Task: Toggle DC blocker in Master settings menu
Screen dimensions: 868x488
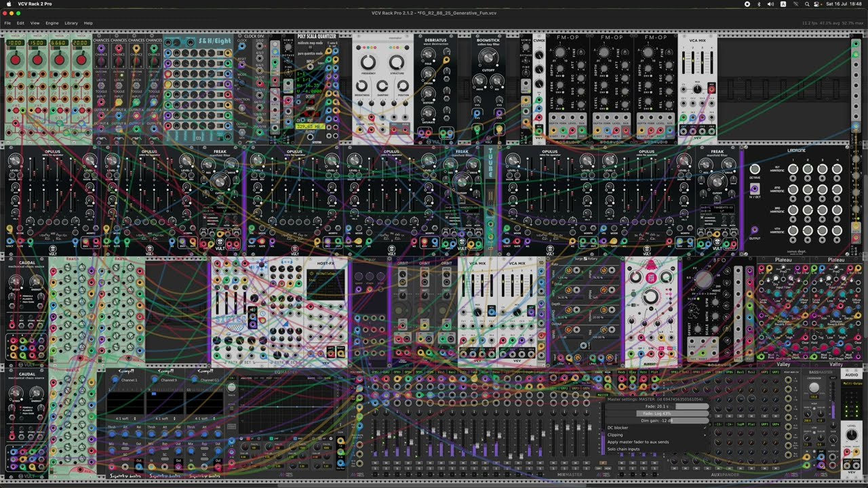Action: pos(656,428)
